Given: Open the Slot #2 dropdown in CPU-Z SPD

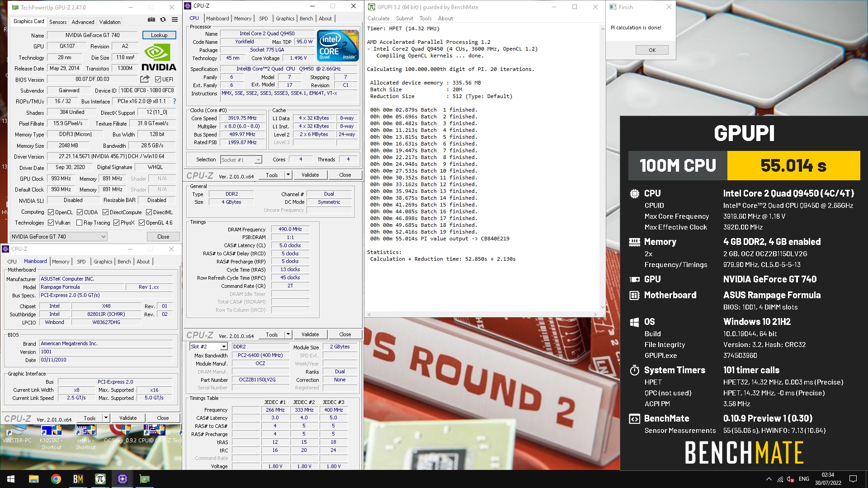Looking at the screenshot, I should [208, 347].
